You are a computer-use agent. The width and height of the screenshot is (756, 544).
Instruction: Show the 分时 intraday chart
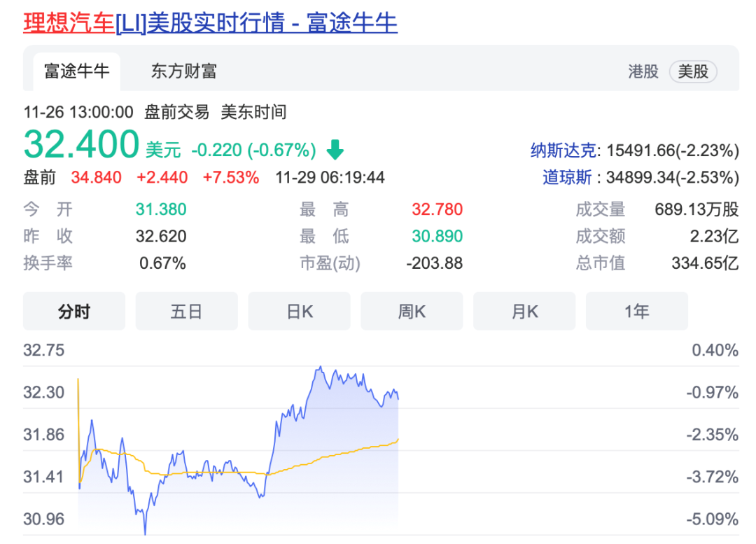pyautogui.click(x=74, y=312)
